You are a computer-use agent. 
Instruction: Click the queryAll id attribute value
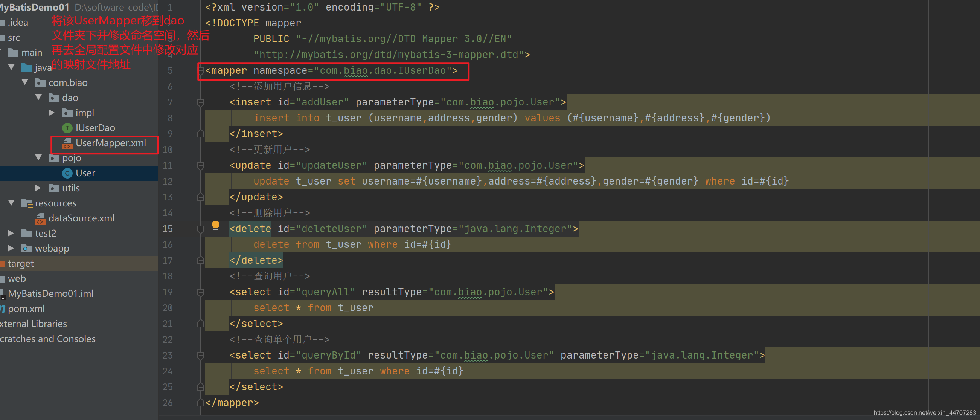point(326,292)
